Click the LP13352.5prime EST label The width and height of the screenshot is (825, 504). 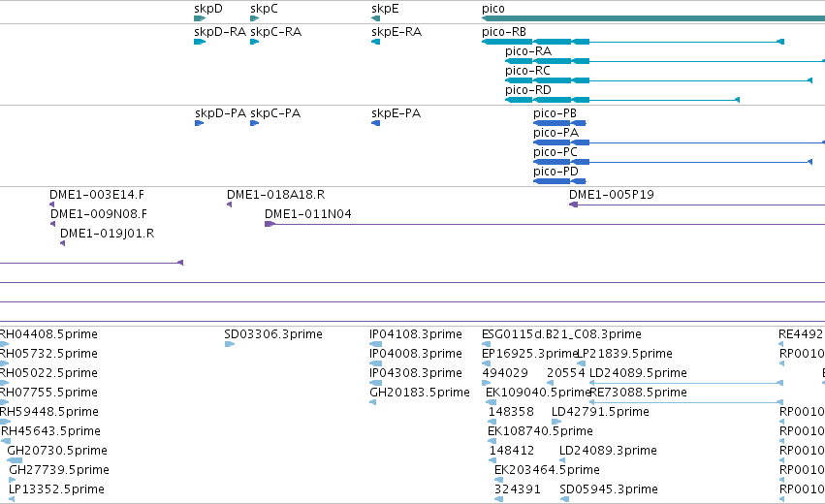56,489
